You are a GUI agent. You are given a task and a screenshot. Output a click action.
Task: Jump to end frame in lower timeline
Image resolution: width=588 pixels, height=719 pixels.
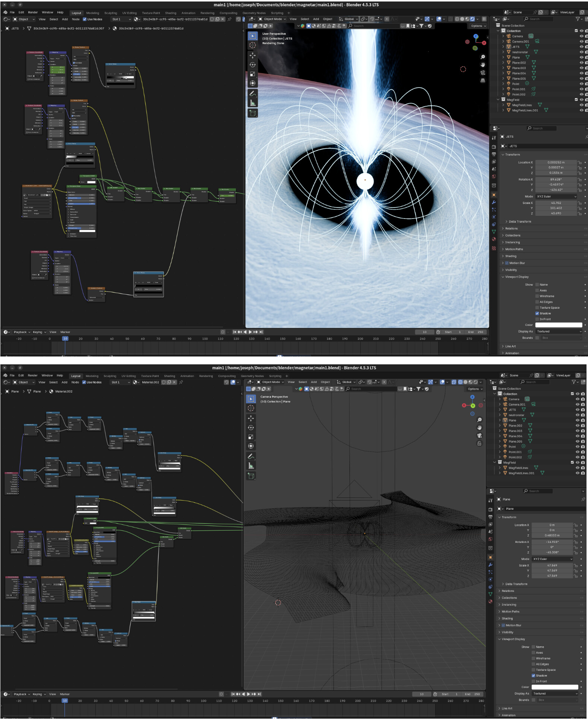point(259,694)
